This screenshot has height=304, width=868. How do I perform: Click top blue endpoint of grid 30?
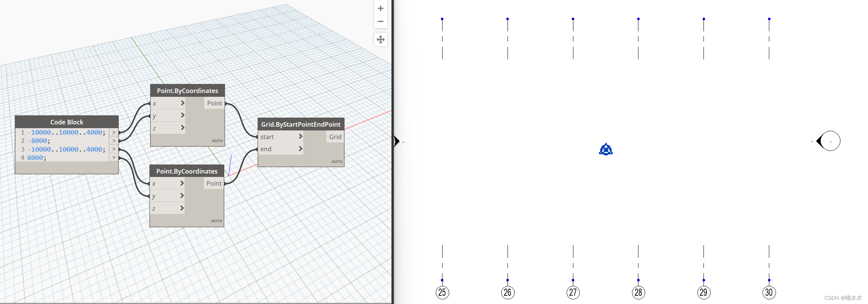(769, 19)
